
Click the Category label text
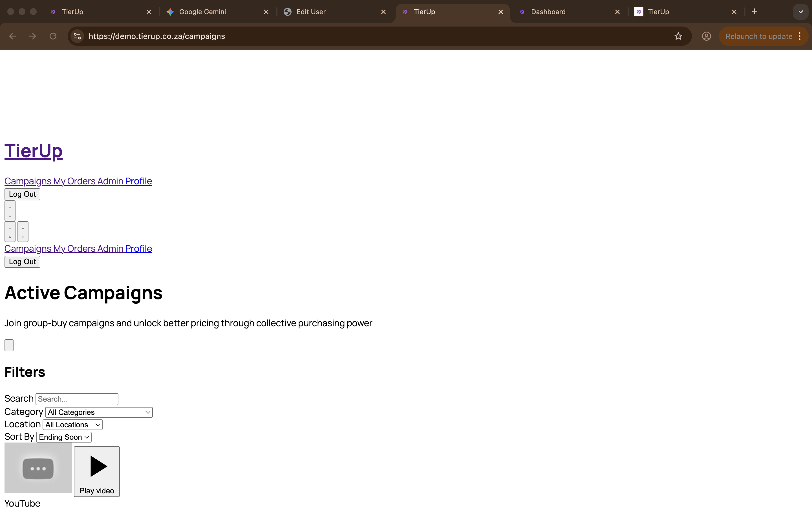tap(23, 412)
